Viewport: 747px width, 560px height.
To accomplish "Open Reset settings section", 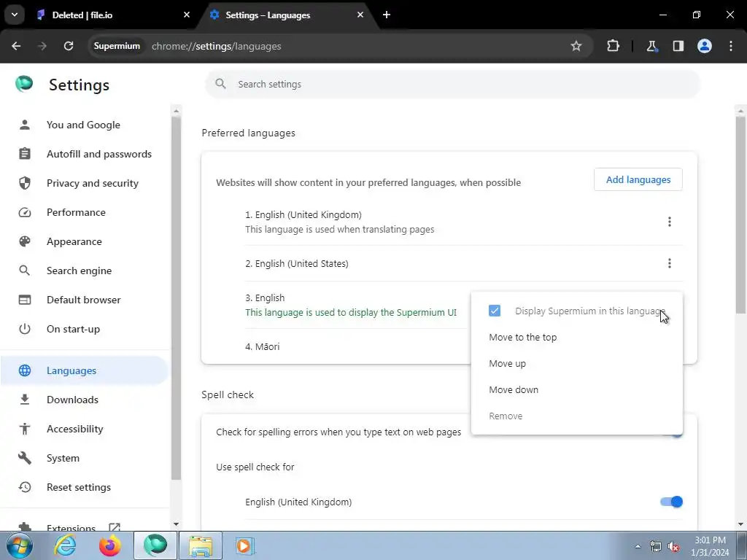I will click(x=83, y=487).
